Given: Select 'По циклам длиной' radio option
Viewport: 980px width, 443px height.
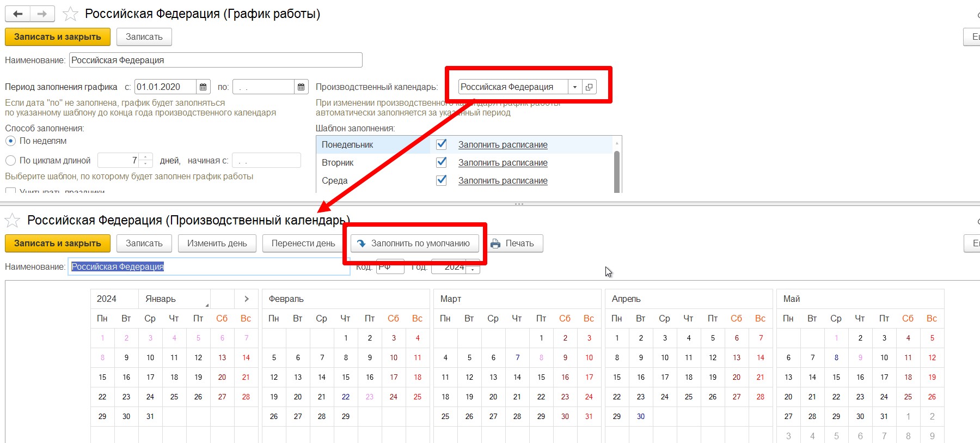Looking at the screenshot, I should tap(10, 161).
